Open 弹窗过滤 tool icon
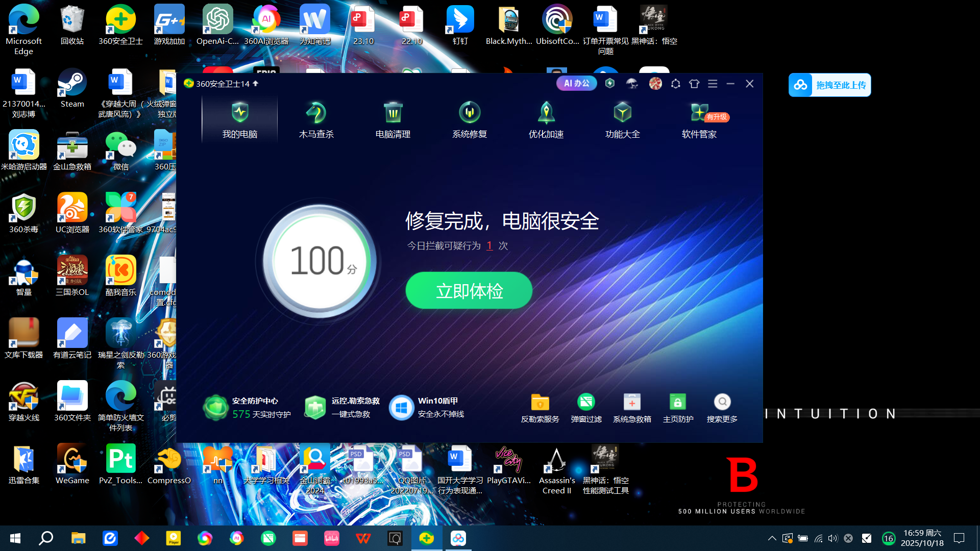The height and width of the screenshot is (551, 980). tap(586, 408)
